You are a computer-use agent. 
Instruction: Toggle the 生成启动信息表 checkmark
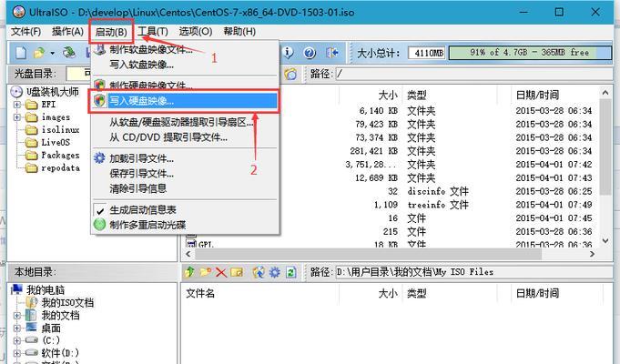[x=100, y=210]
